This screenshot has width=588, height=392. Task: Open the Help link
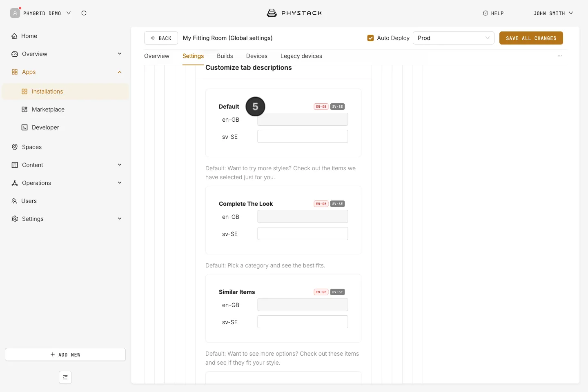[493, 13]
